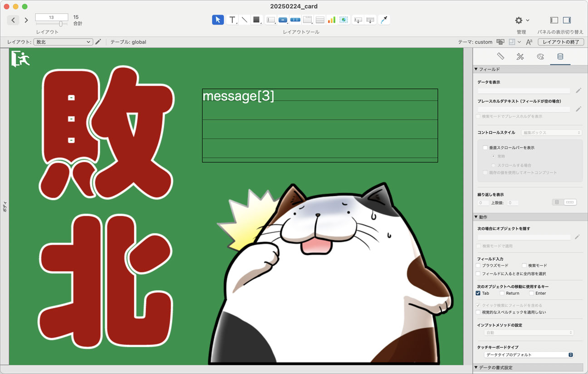Uncheck the Tab key checkbox

(x=478, y=293)
